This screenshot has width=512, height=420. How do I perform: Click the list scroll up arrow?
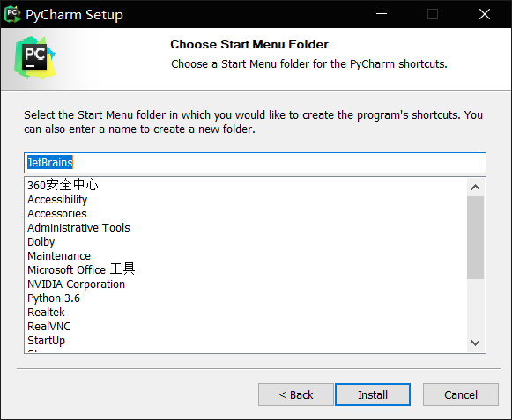(x=476, y=188)
